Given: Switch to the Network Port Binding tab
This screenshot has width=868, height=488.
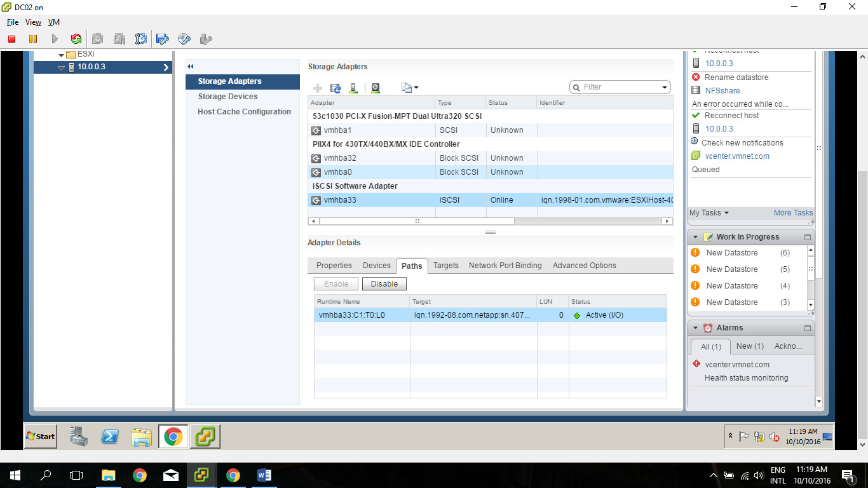Looking at the screenshot, I should pyautogui.click(x=505, y=266).
